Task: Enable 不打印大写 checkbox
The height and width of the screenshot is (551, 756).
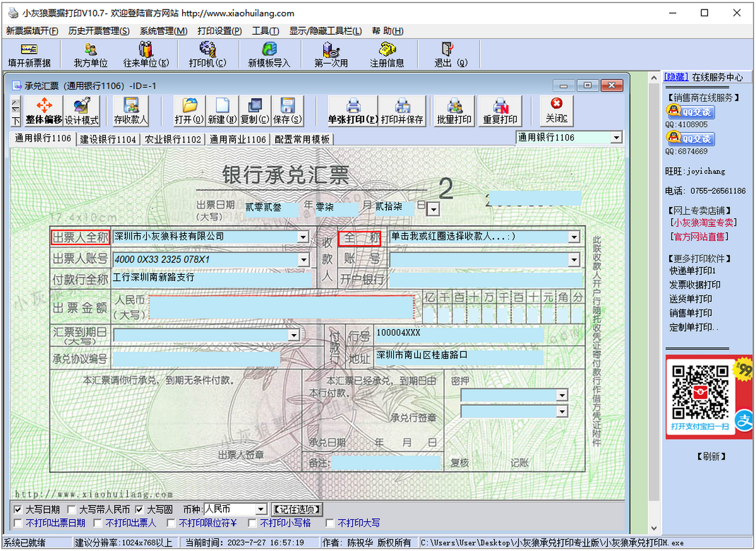Action: [x=330, y=523]
